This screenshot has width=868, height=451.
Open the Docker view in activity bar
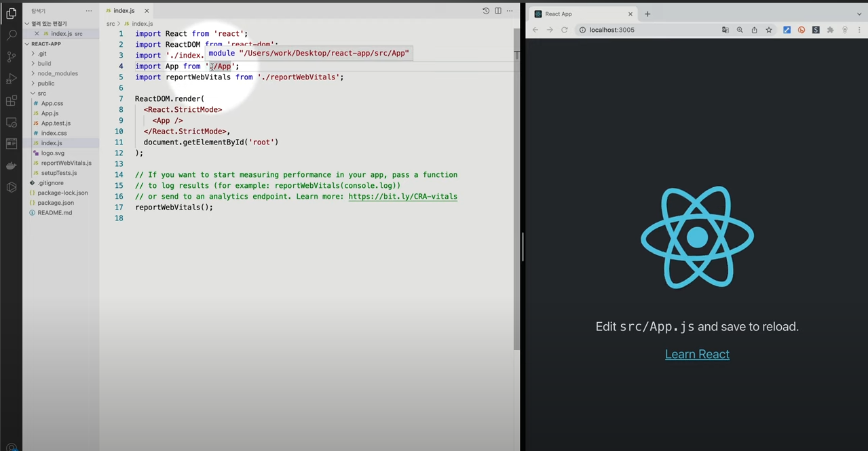click(11, 165)
